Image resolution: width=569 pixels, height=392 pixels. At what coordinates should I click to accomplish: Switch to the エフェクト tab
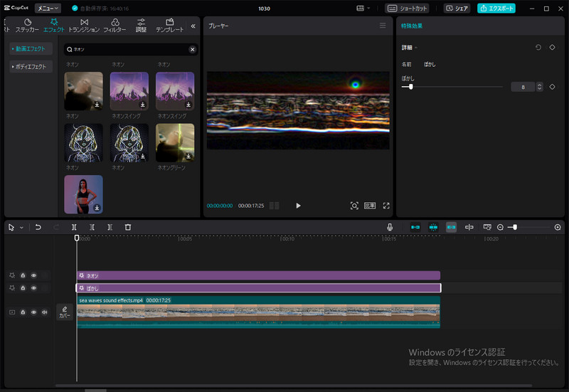tap(54, 26)
